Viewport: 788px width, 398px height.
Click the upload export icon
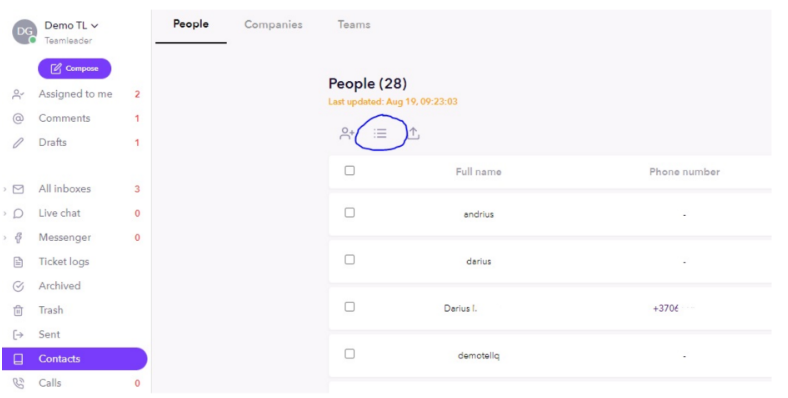pyautogui.click(x=413, y=133)
